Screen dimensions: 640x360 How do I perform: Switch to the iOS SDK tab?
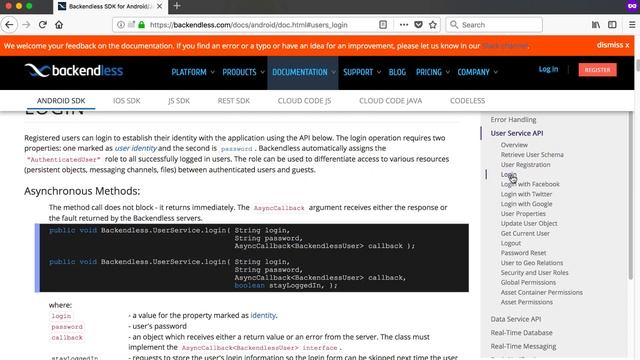tap(127, 100)
